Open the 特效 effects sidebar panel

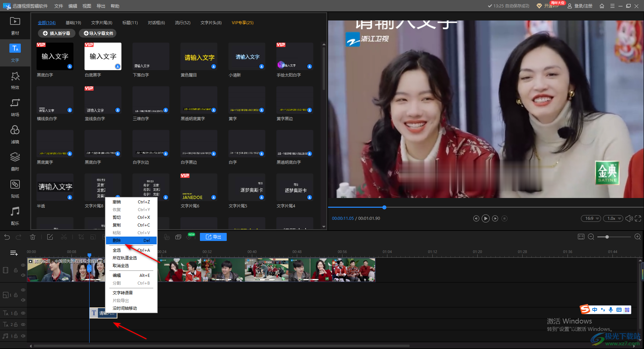[x=15, y=80]
